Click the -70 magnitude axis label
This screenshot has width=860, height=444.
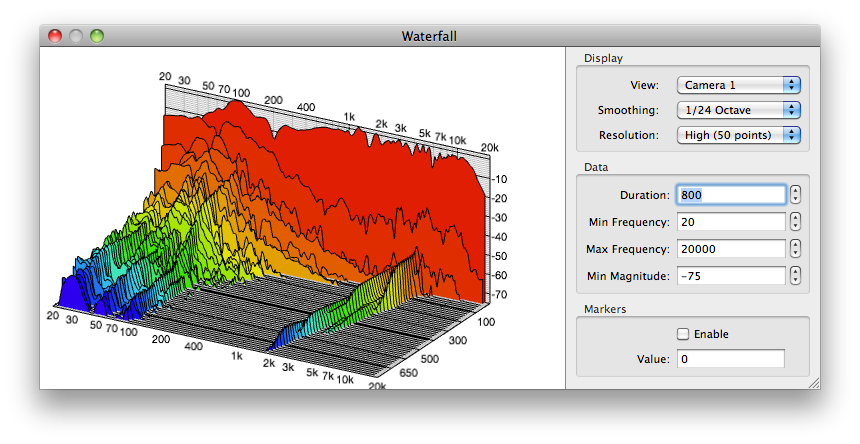[499, 295]
